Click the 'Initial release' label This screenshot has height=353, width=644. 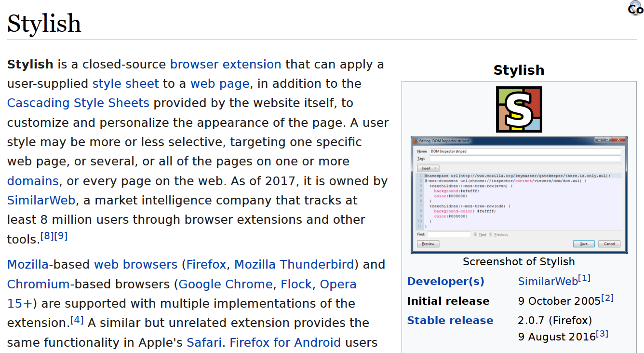(448, 301)
